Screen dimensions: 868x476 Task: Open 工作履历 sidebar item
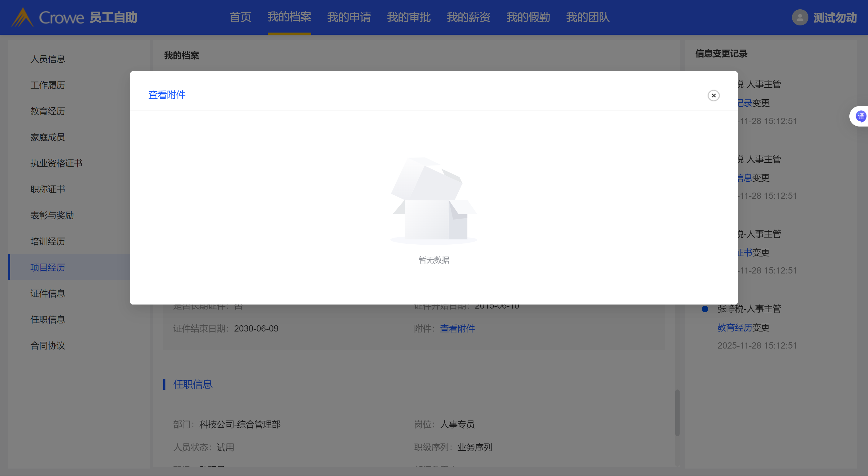click(47, 85)
